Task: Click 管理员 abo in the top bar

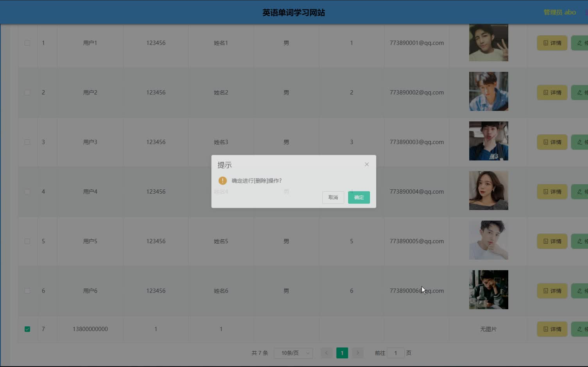Action: point(559,12)
